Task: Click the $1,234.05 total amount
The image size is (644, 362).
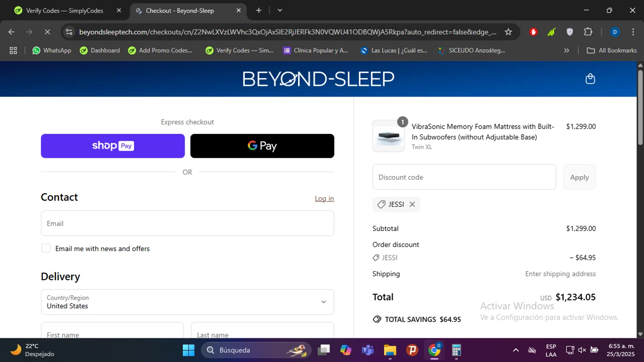Action: [575, 297]
